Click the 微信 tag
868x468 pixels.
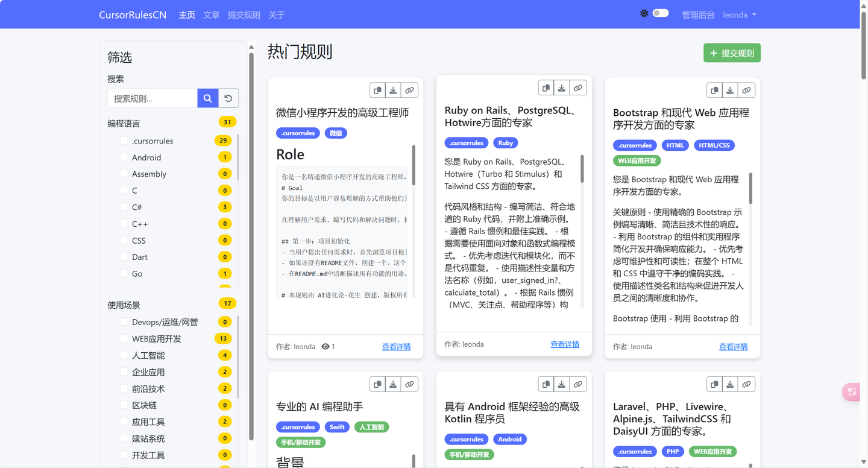tap(336, 133)
